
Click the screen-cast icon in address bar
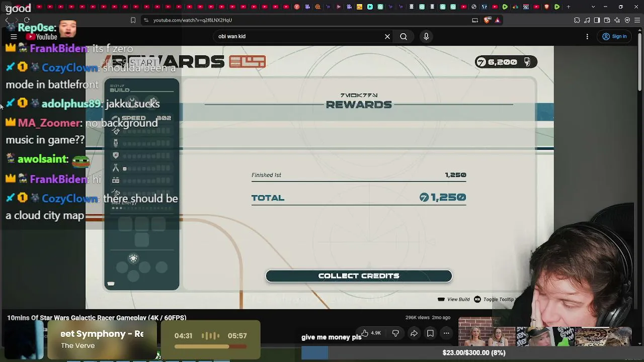point(475,20)
